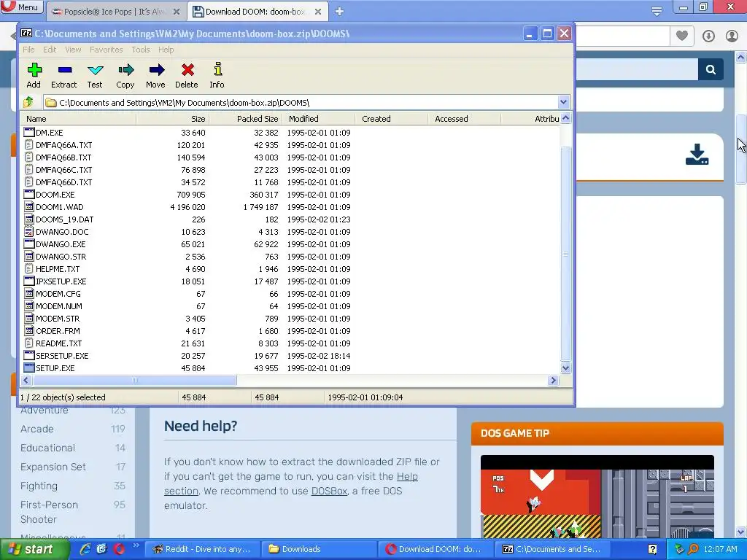This screenshot has width=747, height=560.
Task: Select the SERSETUP.EXE row
Action: [290, 355]
